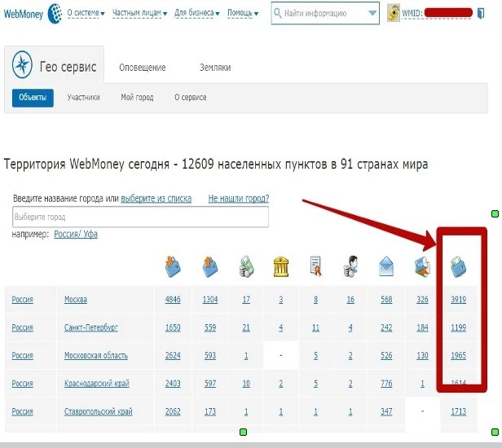Select the 'Участники' subtab
Screen dimensions: 502x448
[83, 98]
